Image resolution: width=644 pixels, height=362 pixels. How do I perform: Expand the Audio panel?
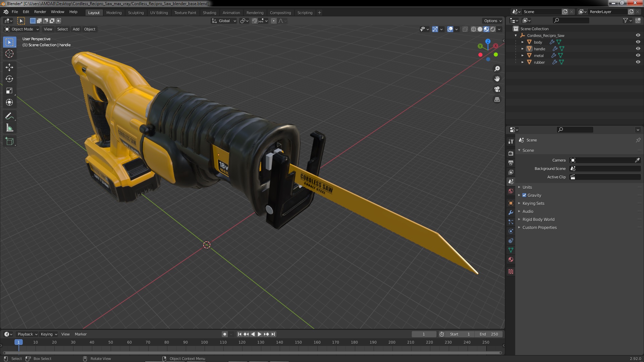(x=528, y=211)
